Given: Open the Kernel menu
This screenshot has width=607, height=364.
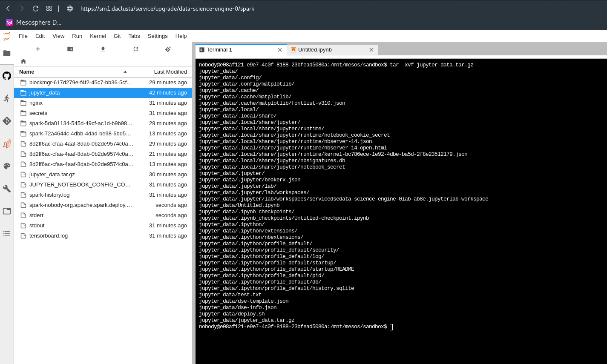Looking at the screenshot, I should (x=98, y=36).
